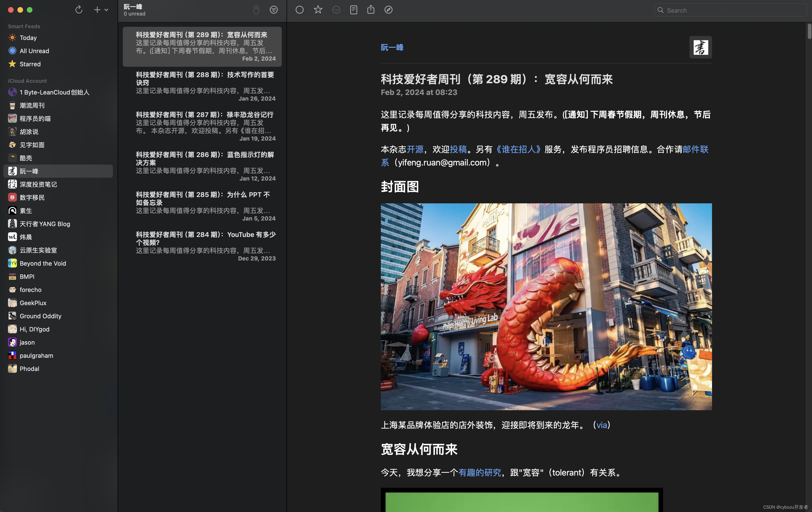Click the Share icon
Viewport: 812px width, 512px height.
[370, 10]
